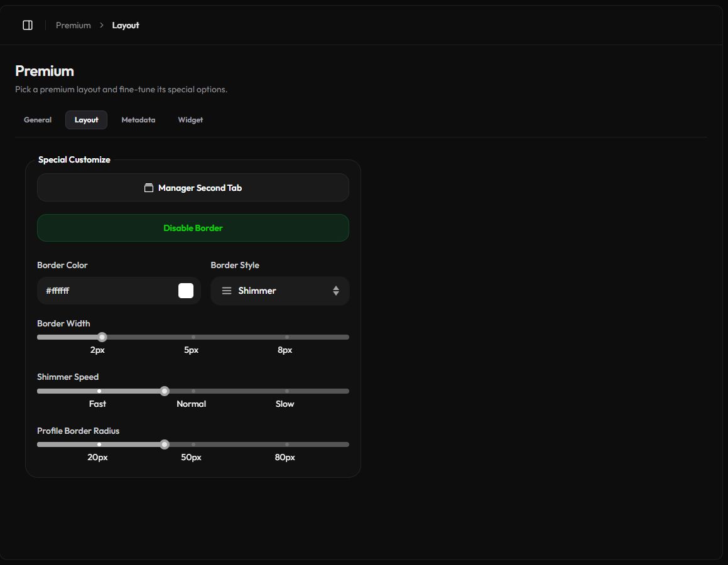Open the white border color swatch
The height and width of the screenshot is (565, 728).
186,291
